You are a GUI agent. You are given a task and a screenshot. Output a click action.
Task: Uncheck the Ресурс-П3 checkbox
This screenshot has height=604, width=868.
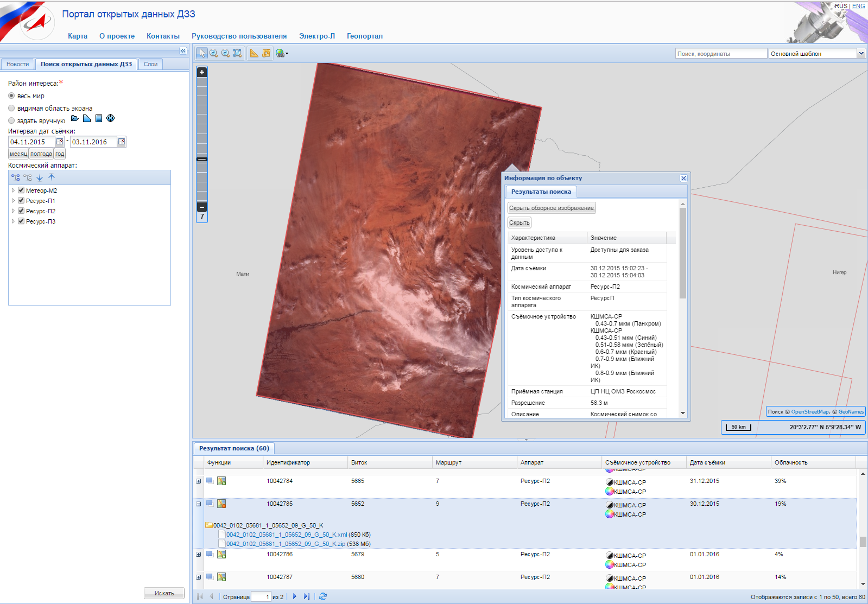pyautogui.click(x=21, y=221)
